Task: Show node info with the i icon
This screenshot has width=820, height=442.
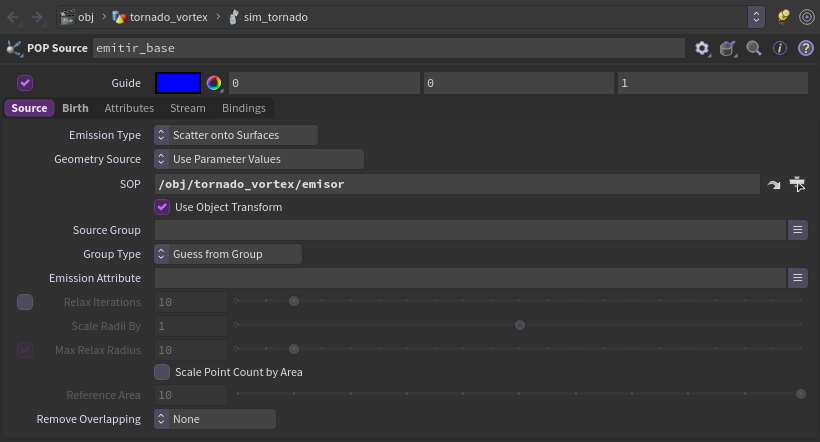Action: pos(780,48)
